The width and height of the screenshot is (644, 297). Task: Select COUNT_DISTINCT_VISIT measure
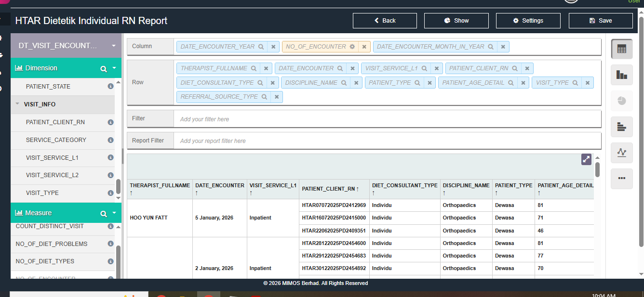(50, 226)
